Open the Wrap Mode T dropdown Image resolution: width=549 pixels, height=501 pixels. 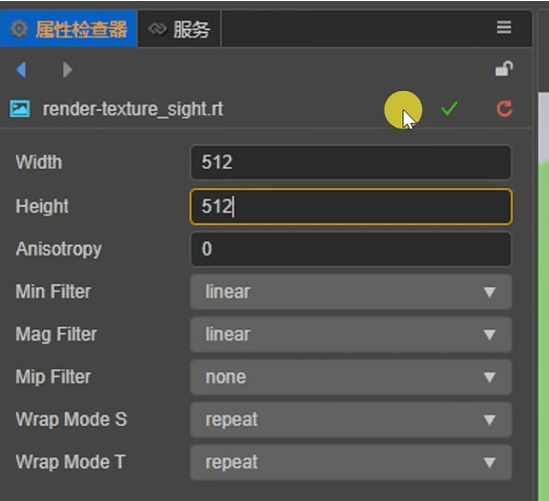[351, 462]
